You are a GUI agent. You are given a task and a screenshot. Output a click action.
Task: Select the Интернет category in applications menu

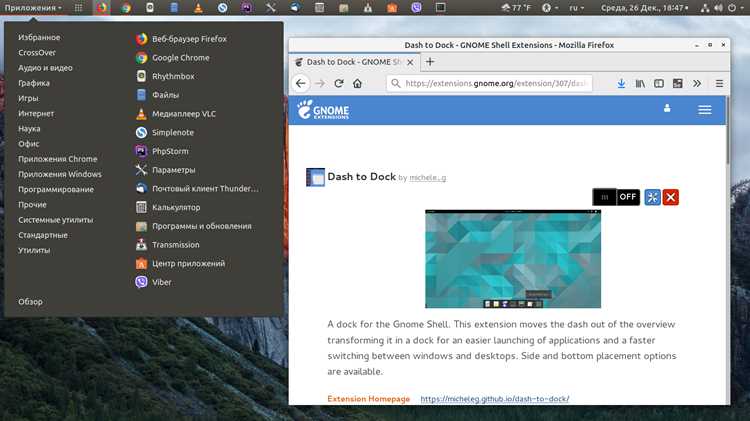point(36,113)
